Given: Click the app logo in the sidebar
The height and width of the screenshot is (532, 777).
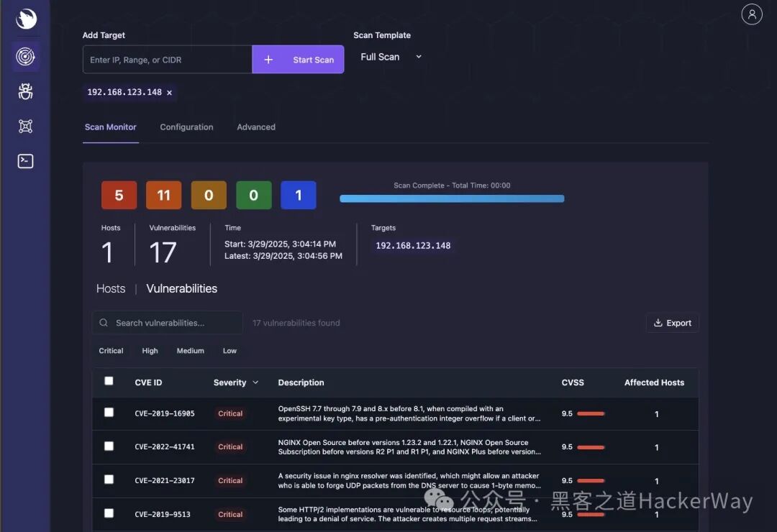Looking at the screenshot, I should [26, 19].
